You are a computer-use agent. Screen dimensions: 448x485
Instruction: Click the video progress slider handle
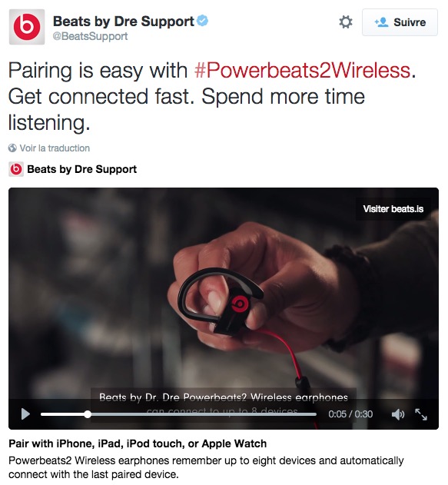(x=88, y=414)
